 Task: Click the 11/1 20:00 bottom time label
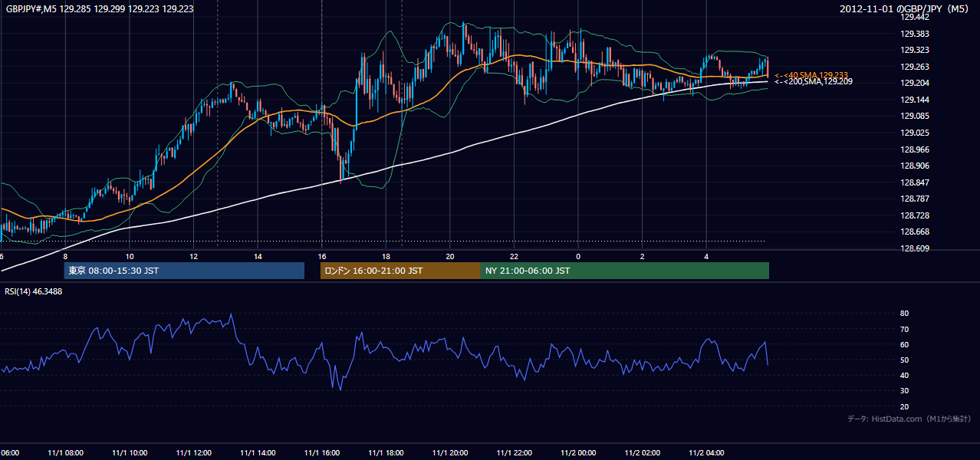click(449, 453)
